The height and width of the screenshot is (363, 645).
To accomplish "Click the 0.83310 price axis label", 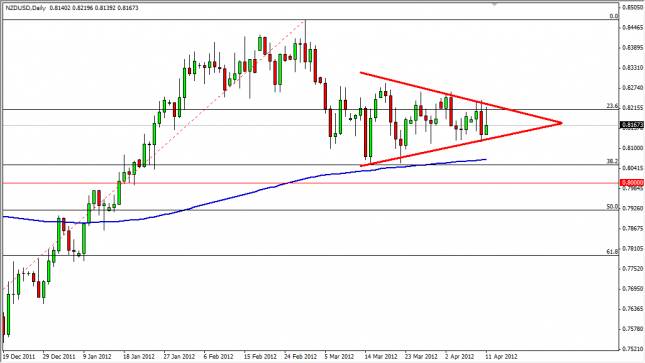I will [633, 67].
